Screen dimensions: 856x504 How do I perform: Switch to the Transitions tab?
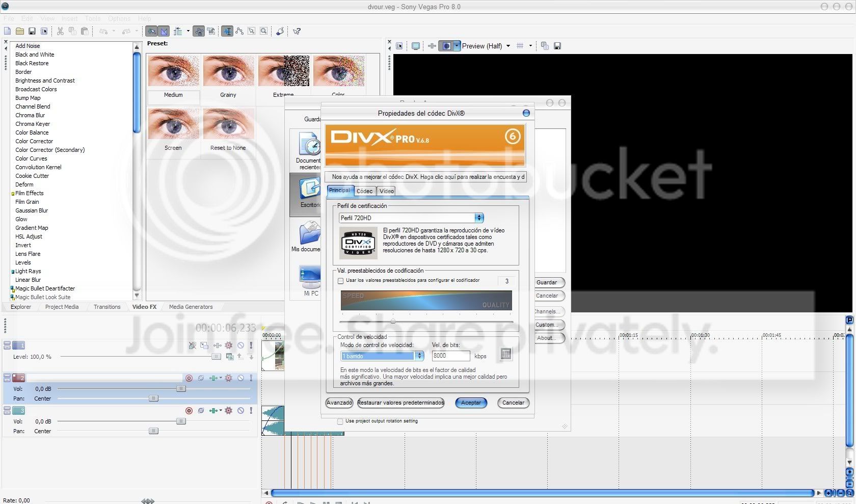[106, 307]
